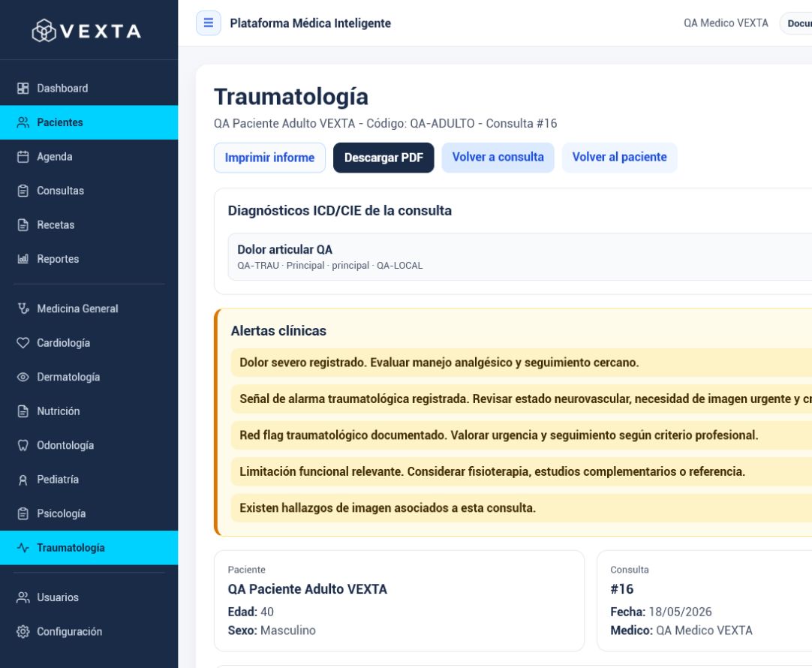Click the Usuarios people icon

pos(23,597)
